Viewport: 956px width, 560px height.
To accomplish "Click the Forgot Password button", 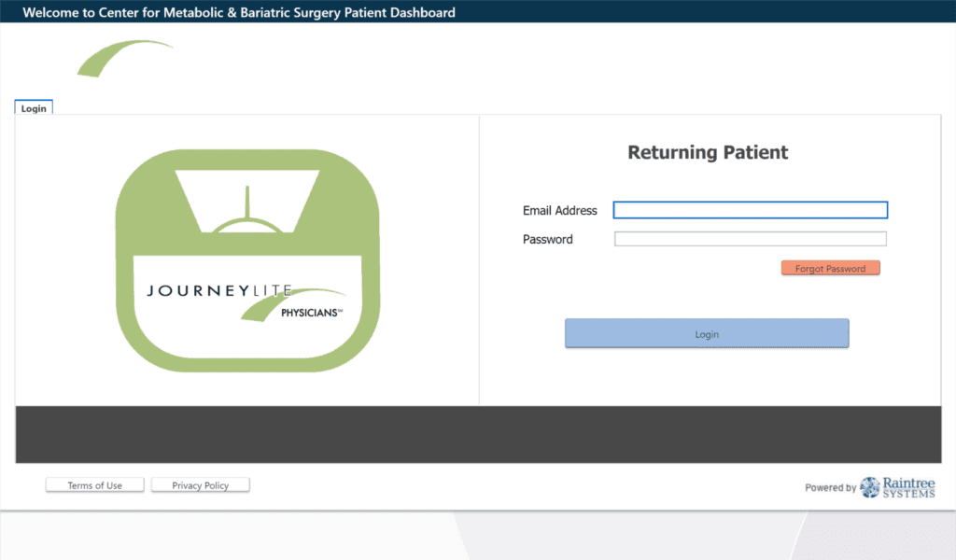I will coord(830,268).
